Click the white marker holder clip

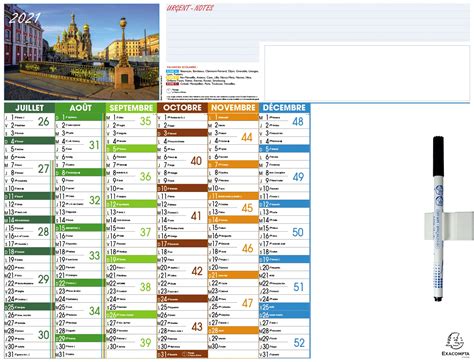pyautogui.click(x=448, y=226)
